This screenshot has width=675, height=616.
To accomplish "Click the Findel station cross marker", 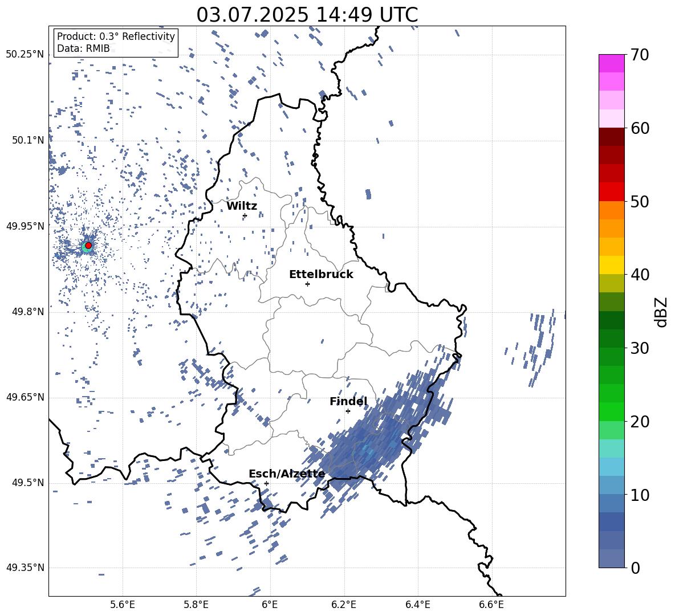I will click(x=348, y=411).
